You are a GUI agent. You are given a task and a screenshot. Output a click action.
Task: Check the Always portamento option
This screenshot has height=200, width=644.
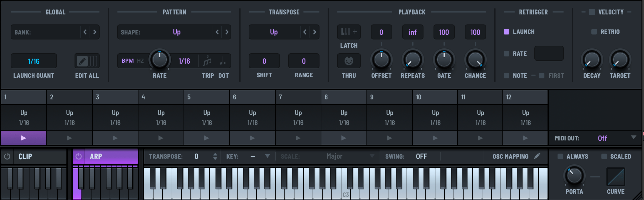[560, 156]
